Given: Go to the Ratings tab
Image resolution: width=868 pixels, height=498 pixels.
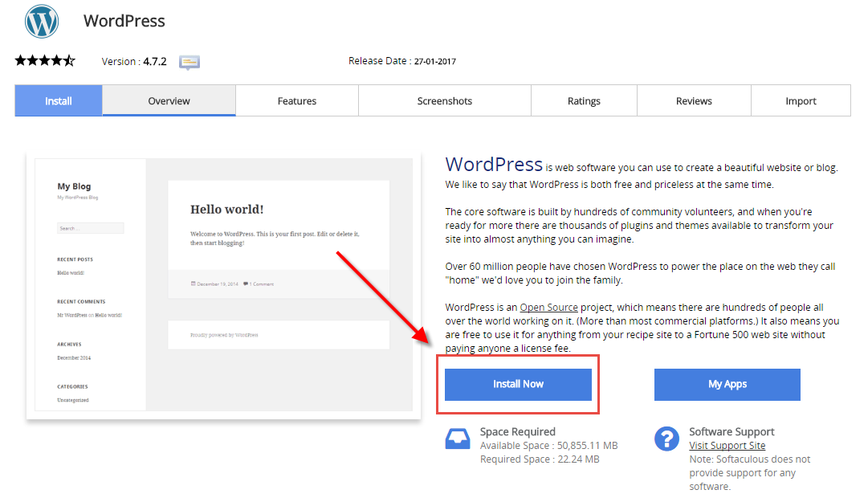Looking at the screenshot, I should [584, 101].
